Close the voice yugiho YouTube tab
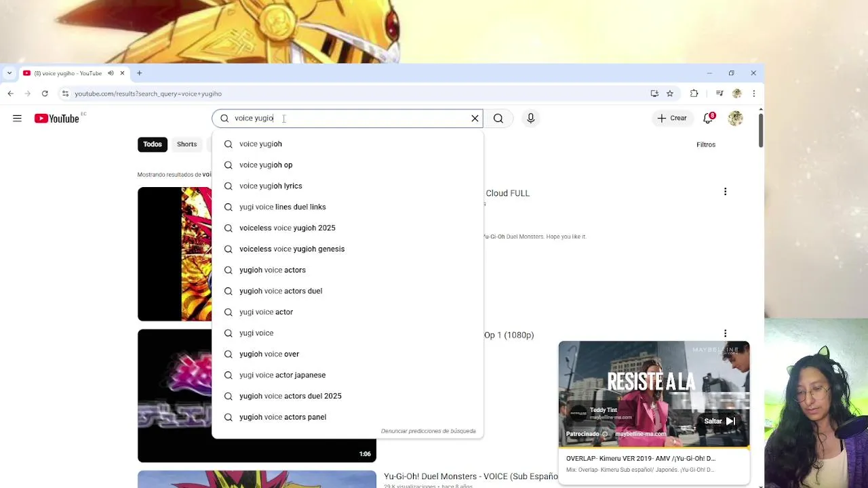Viewport: 868px width, 488px height. click(x=122, y=73)
